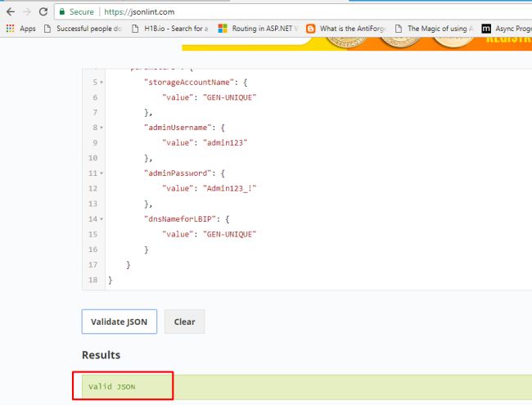Click the 'Valid JSON' result message

[x=111, y=387]
